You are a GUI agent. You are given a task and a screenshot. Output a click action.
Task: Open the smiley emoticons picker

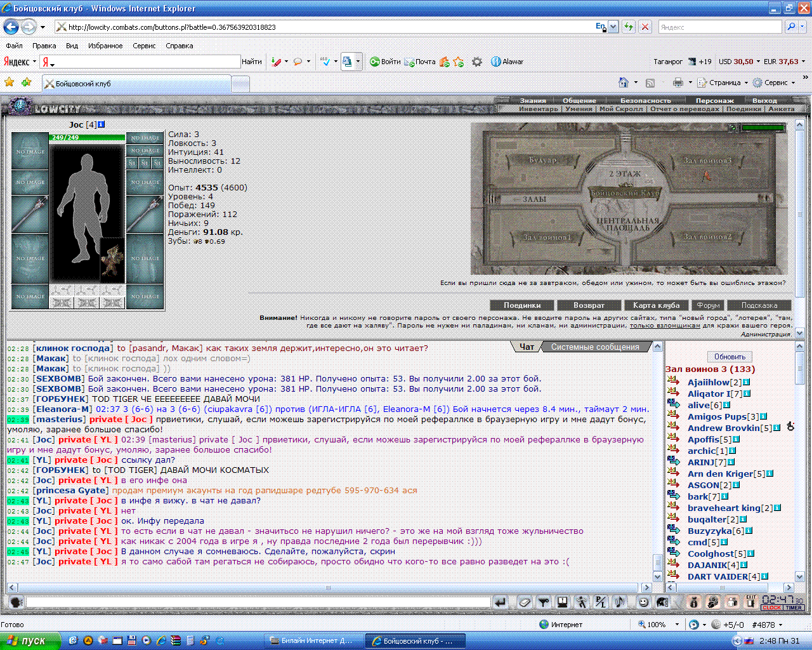[643, 602]
